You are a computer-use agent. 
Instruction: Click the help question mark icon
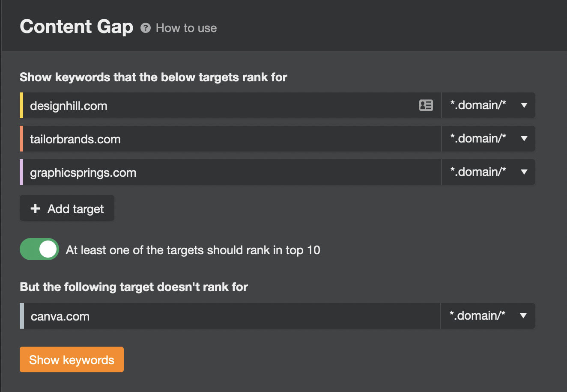pos(146,28)
